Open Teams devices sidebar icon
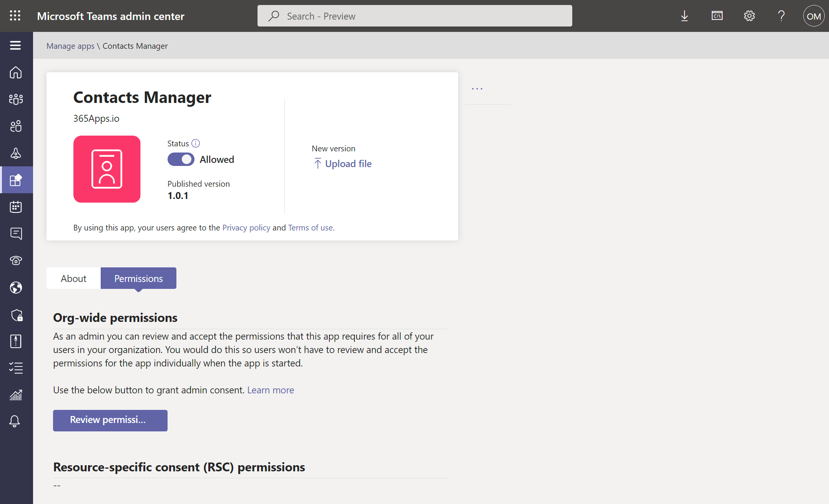The width and height of the screenshot is (829, 504). (x=16, y=153)
